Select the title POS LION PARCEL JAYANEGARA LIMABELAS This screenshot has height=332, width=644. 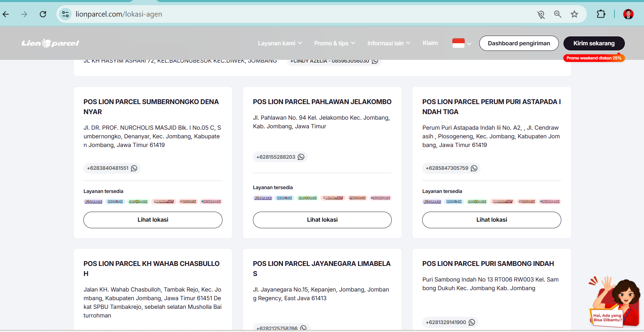point(322,269)
